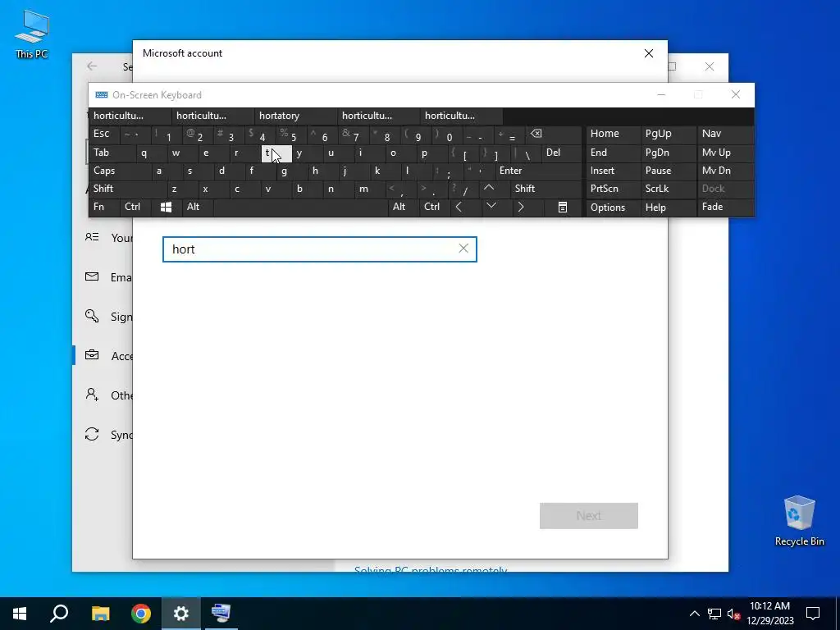The width and height of the screenshot is (840, 630).
Task: Open the network tray icon
Action: point(714,614)
